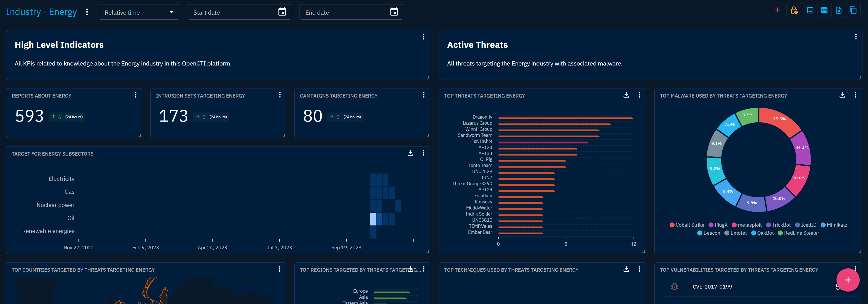The image size is (868, 304).
Task: Open High Level Indicators widget menu
Action: 424,37
